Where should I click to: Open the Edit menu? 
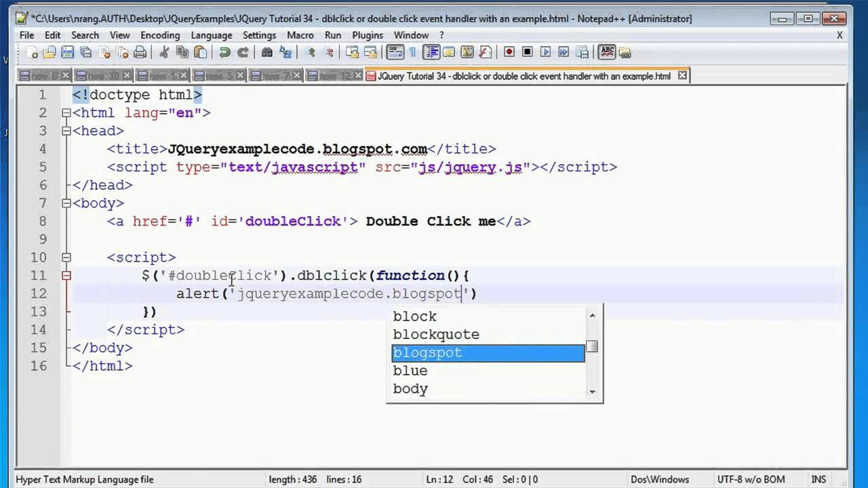tap(53, 35)
